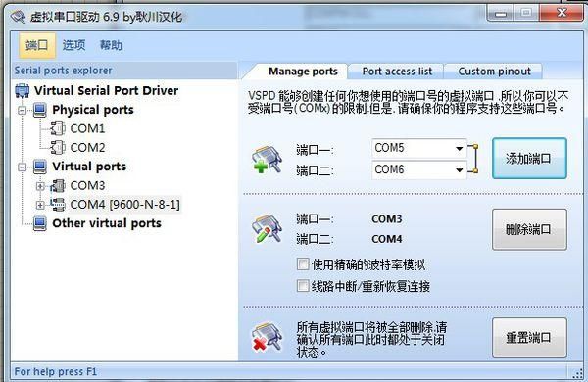Click the add port pair icon with green plus

click(x=267, y=160)
